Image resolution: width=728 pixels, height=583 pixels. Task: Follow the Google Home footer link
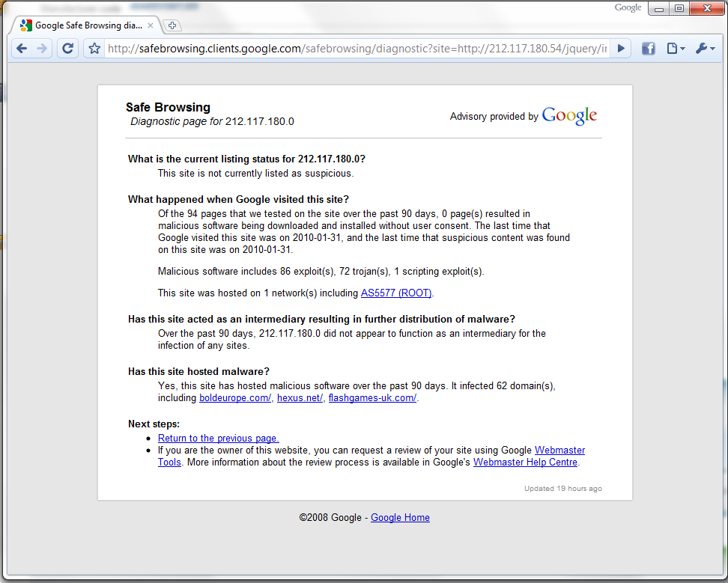(400, 517)
